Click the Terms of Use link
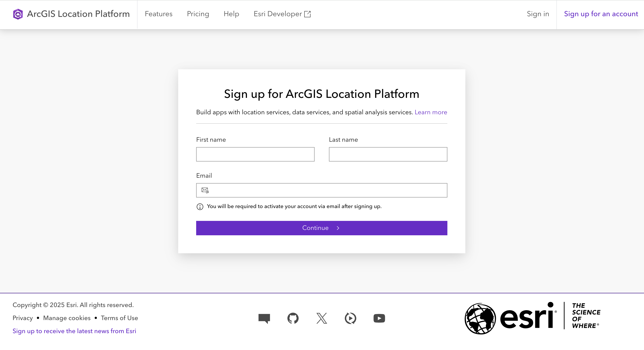 (x=119, y=318)
